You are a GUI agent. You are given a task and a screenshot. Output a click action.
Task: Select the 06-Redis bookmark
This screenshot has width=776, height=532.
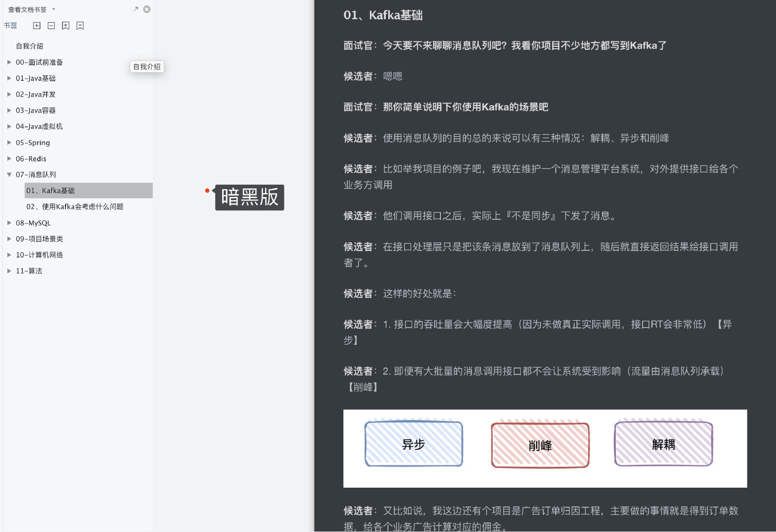pyautogui.click(x=31, y=159)
